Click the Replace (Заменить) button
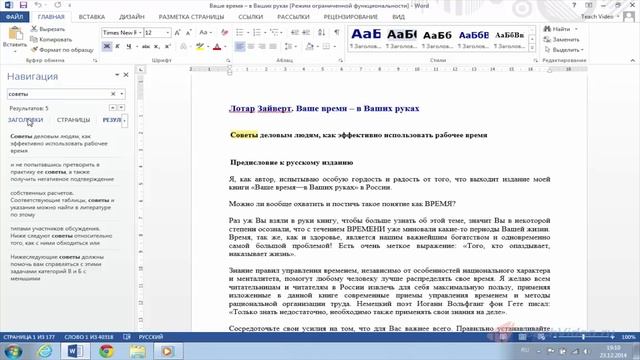 562,40
